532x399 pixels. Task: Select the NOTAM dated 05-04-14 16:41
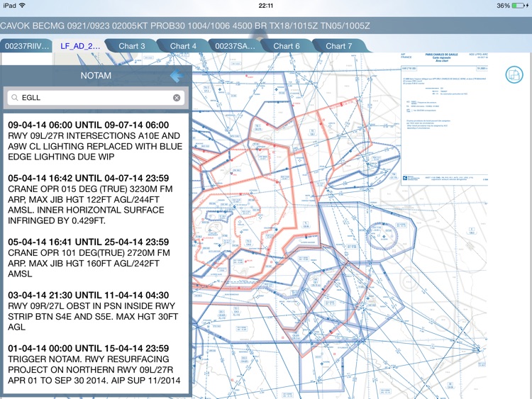[x=89, y=258]
